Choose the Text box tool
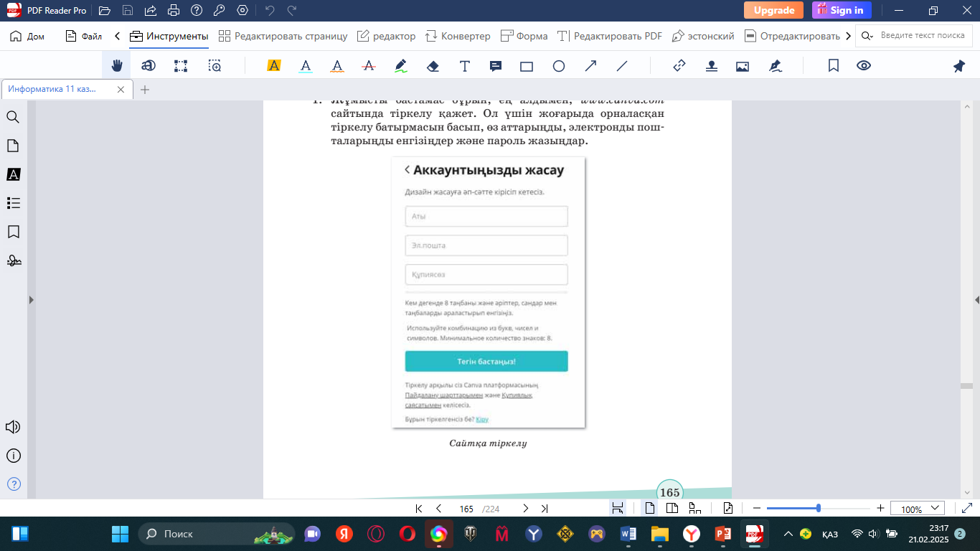The height and width of the screenshot is (551, 980). pos(465,66)
